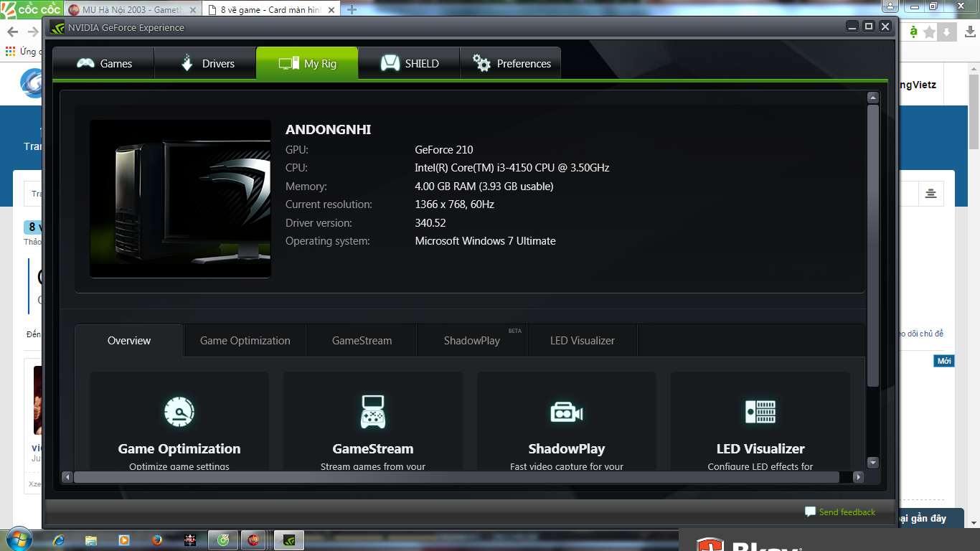Screen dimensions: 980x551
Task: Launch Firefox from the taskbar
Action: (156, 540)
